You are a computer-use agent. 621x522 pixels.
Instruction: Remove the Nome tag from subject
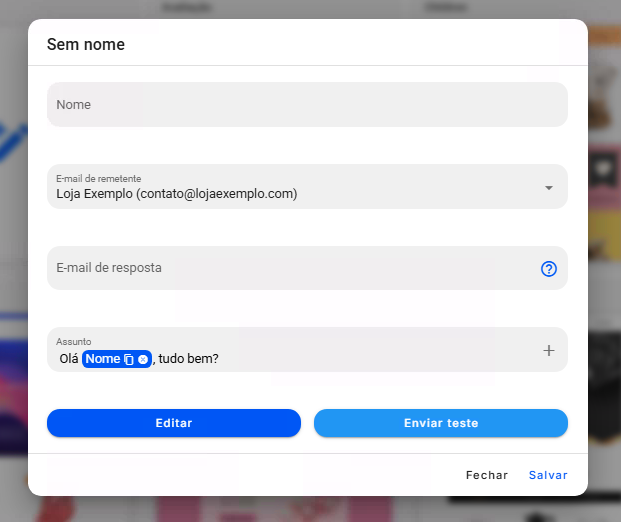click(x=143, y=359)
